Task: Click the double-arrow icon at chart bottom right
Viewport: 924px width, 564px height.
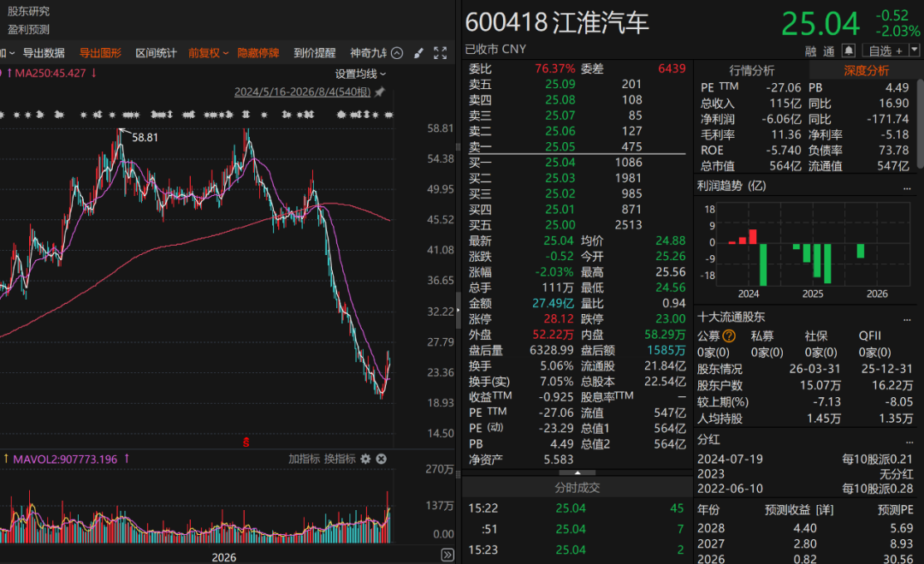Action: tap(447, 555)
